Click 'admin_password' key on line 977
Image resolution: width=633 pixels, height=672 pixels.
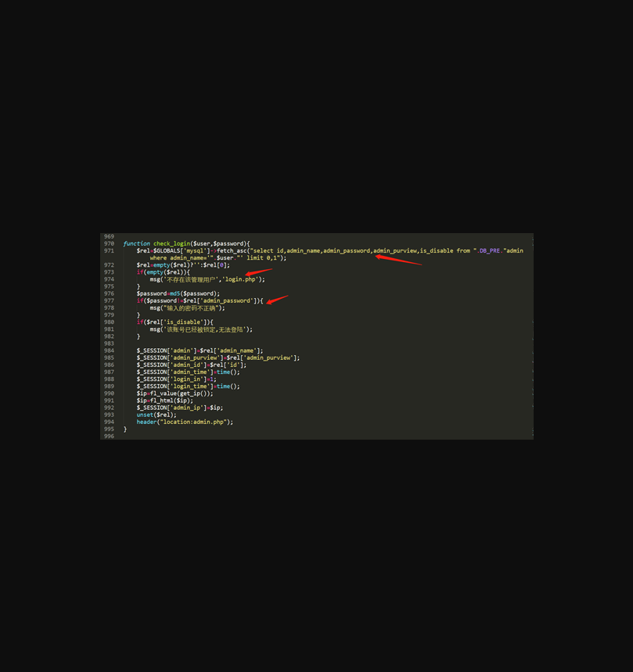[227, 301]
